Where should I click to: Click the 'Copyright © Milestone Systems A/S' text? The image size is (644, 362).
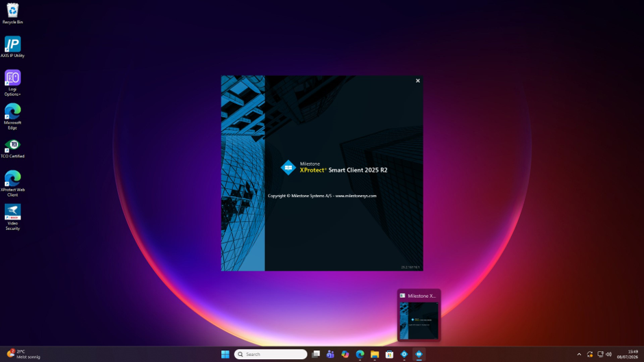point(300,196)
